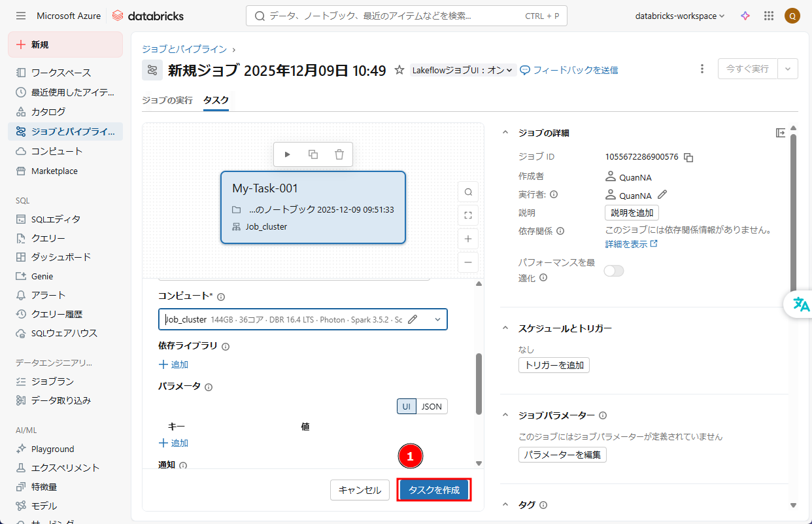This screenshot has height=524, width=812.
Task: Open the compute Job_cluster dropdown
Action: pyautogui.click(x=437, y=319)
